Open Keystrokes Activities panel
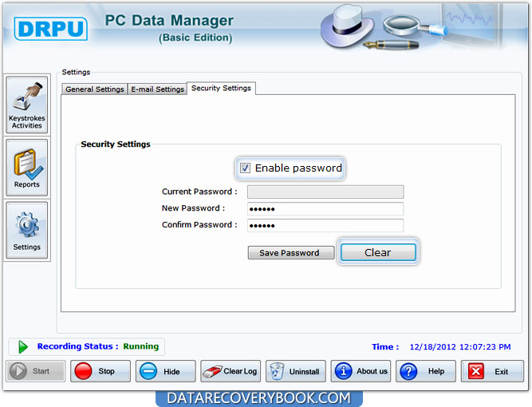 pyautogui.click(x=27, y=105)
